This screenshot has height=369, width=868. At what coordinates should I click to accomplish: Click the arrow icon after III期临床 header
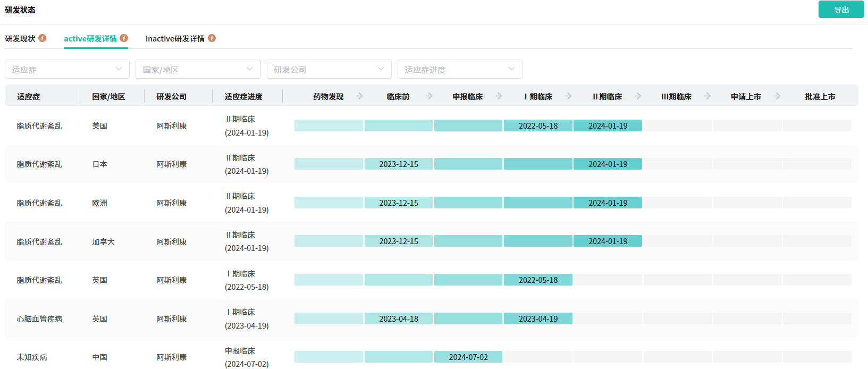click(x=708, y=96)
